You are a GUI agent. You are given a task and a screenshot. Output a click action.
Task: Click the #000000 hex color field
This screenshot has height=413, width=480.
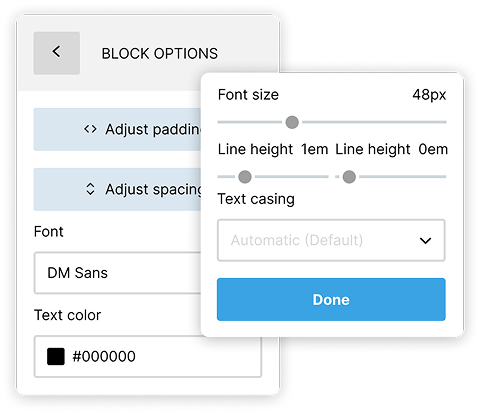point(148,356)
